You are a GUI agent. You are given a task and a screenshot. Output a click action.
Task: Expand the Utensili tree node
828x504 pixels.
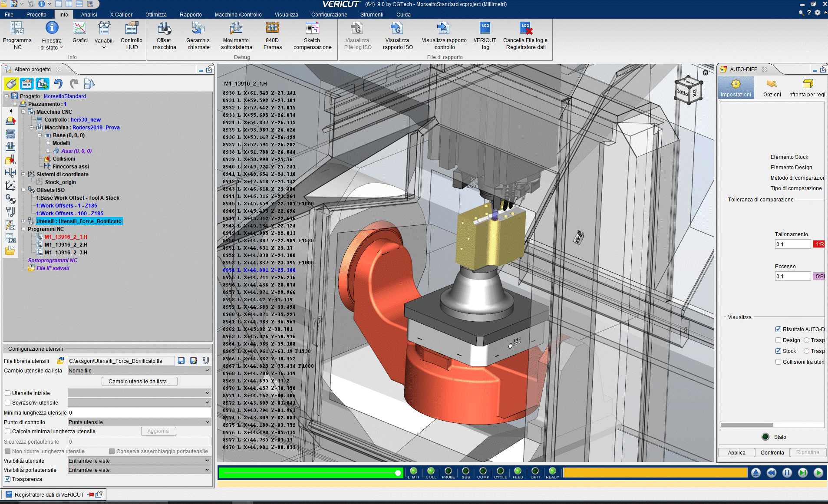pos(23,221)
